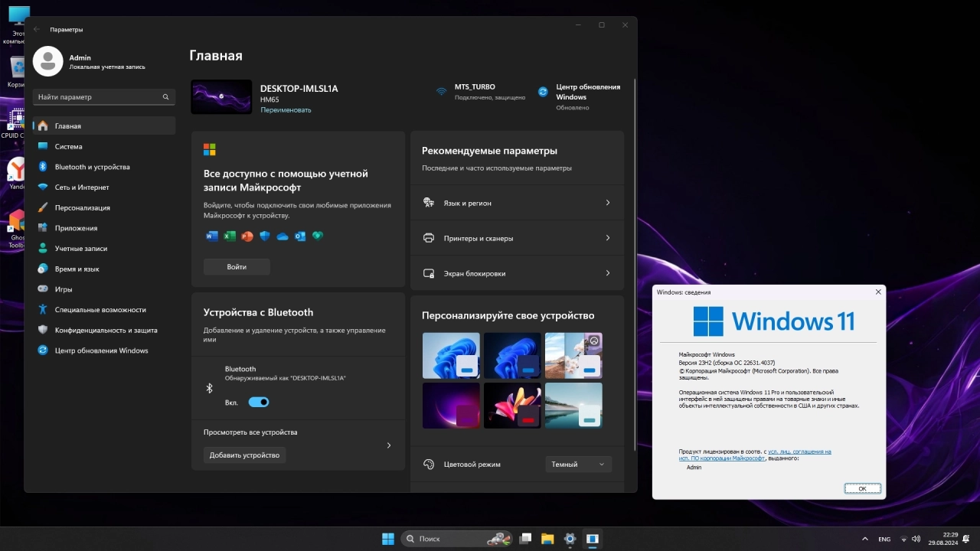Click the Settings gear on the taskbar
Image resolution: width=980 pixels, height=551 pixels.
tap(570, 539)
